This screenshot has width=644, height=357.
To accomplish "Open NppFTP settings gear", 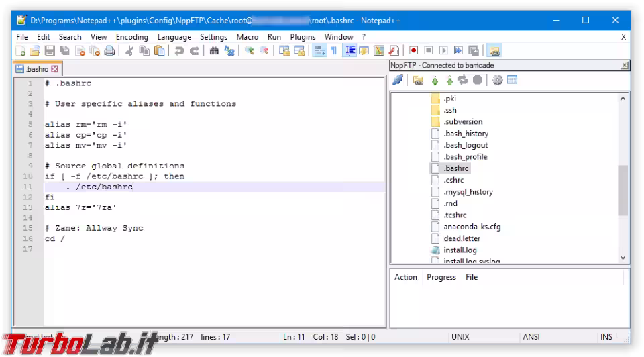I will (497, 80).
